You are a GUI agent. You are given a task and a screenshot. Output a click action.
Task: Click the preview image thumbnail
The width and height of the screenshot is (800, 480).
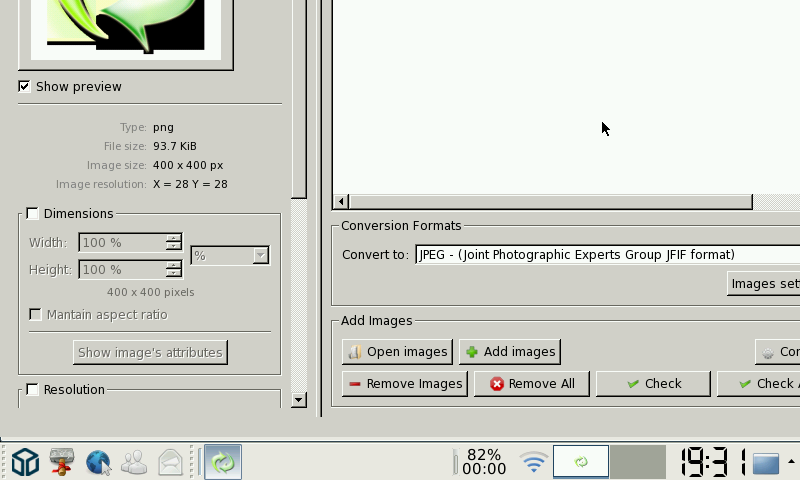126,28
